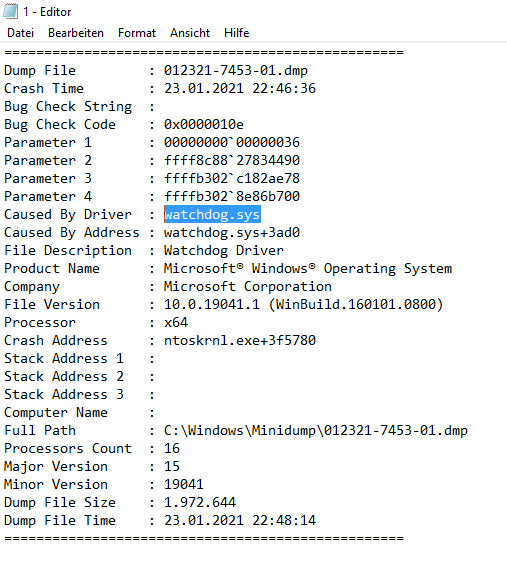Click on Microsoft Corporation company text
This screenshot has height=580, width=507.
[x=247, y=286]
